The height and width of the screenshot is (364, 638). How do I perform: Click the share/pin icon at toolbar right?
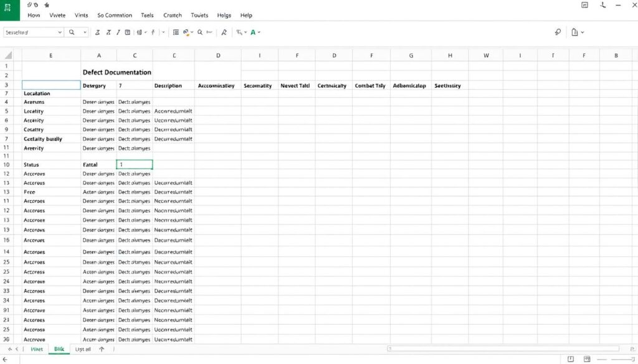click(558, 32)
